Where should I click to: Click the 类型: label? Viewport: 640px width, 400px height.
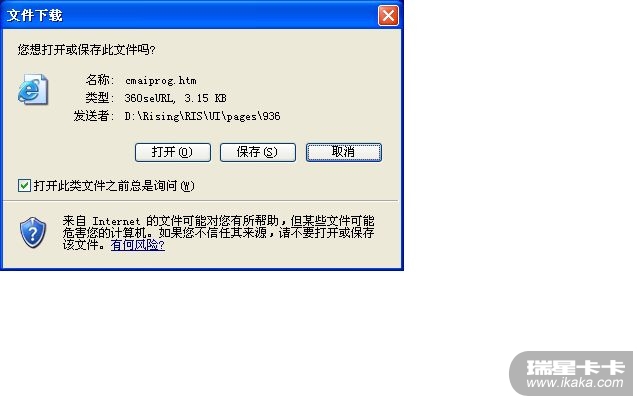coord(100,98)
